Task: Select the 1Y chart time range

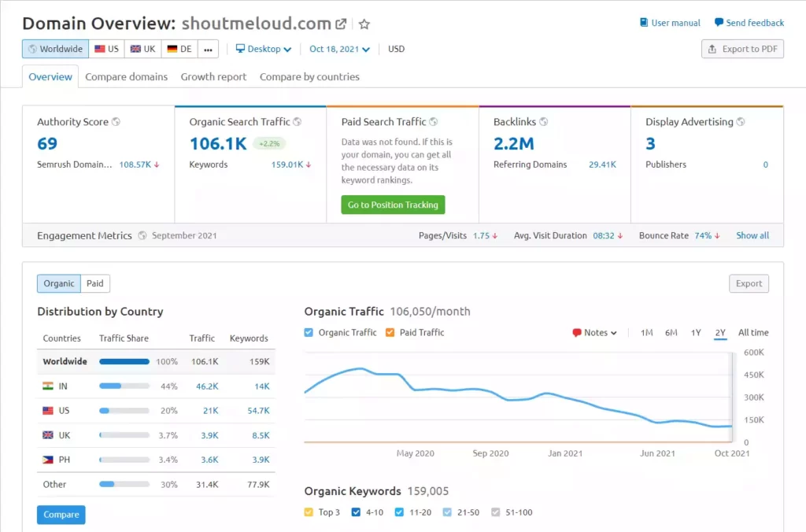Action: point(695,332)
